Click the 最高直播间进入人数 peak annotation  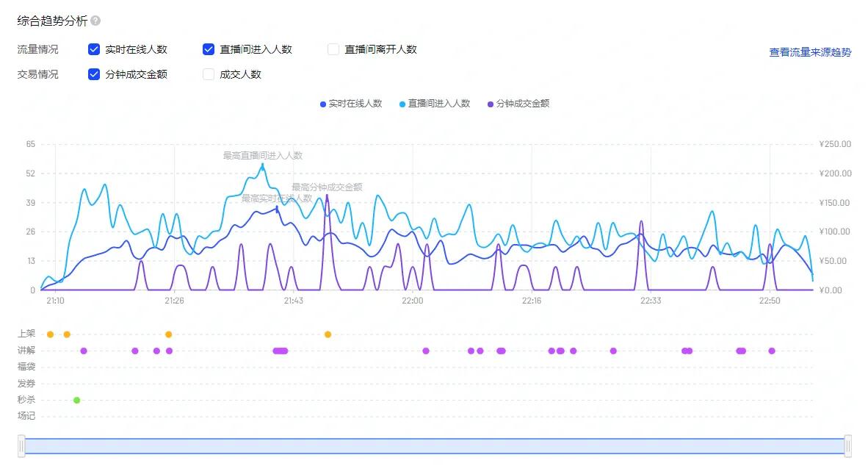pos(261,155)
